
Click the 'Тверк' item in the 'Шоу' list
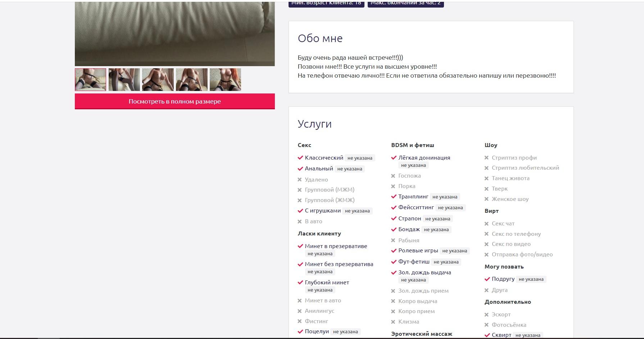coord(499,189)
